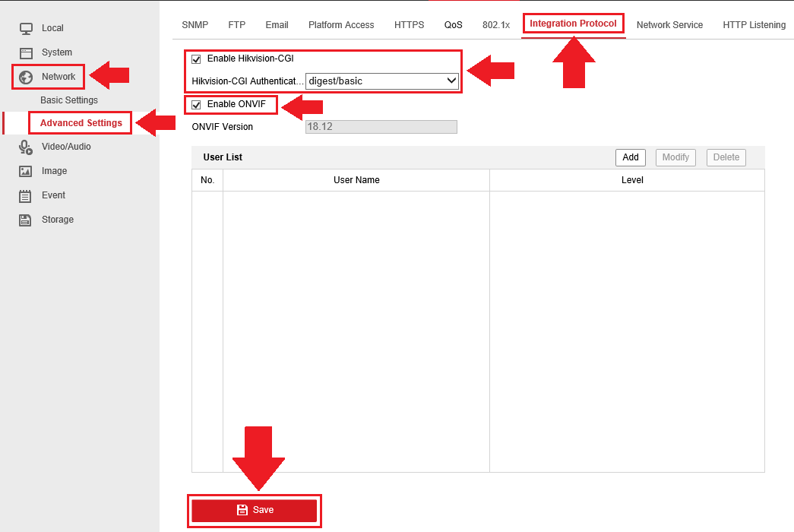The image size is (794, 532).
Task: Click the Video/Audio microphone icon
Action: (x=26, y=147)
